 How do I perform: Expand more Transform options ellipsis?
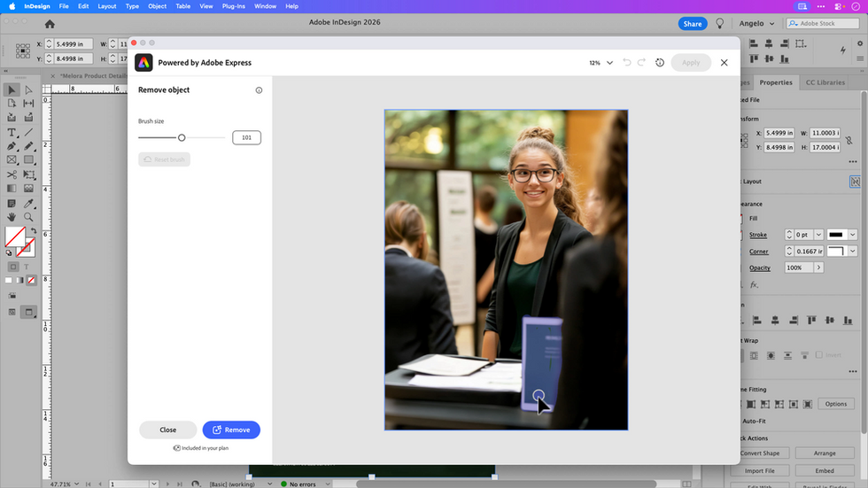point(852,161)
